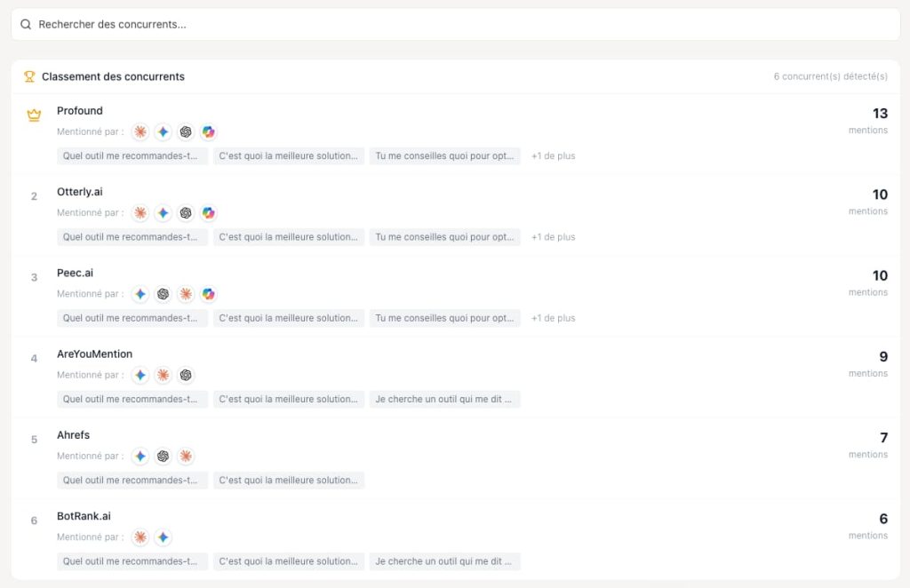910x588 pixels.
Task: Click the Copilot icon in the Otterly.ai row
Action: tap(208, 213)
